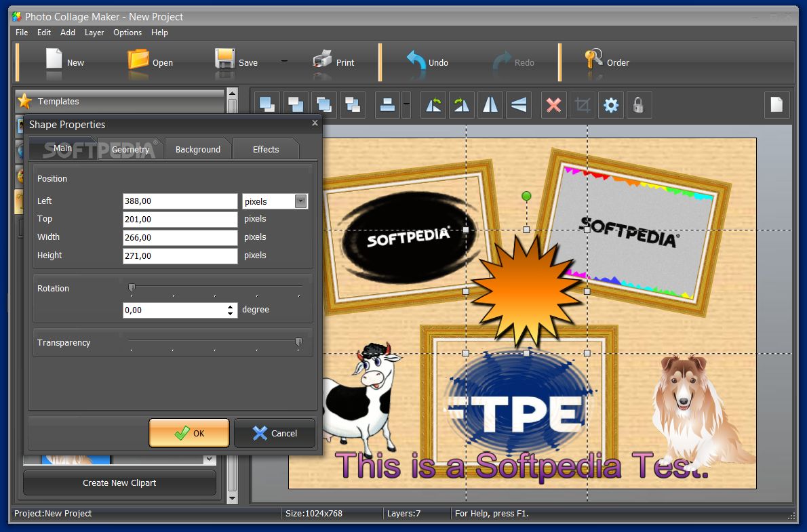
Task: Switch to the Background tab
Action: tap(197, 149)
